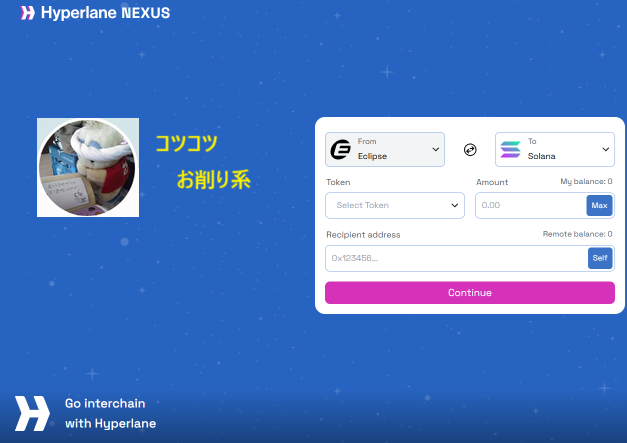Viewport: 627px width, 443px height.
Task: Click the Solana chain logo icon
Action: (x=511, y=150)
